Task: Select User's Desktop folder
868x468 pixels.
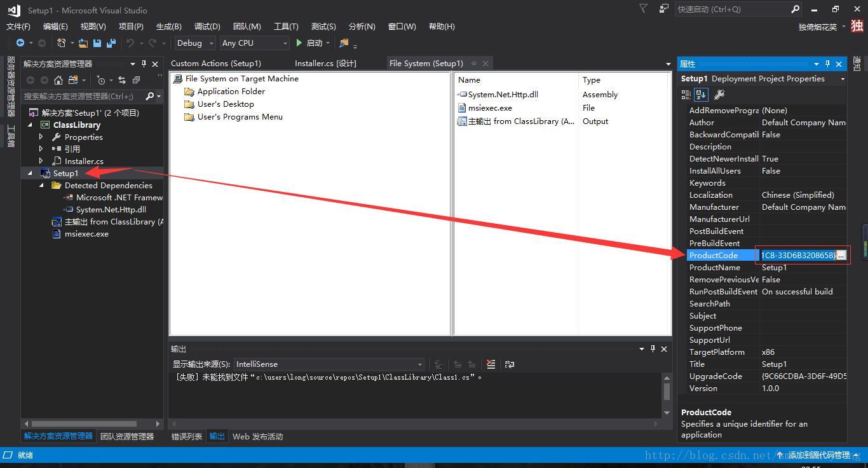Action: point(226,104)
